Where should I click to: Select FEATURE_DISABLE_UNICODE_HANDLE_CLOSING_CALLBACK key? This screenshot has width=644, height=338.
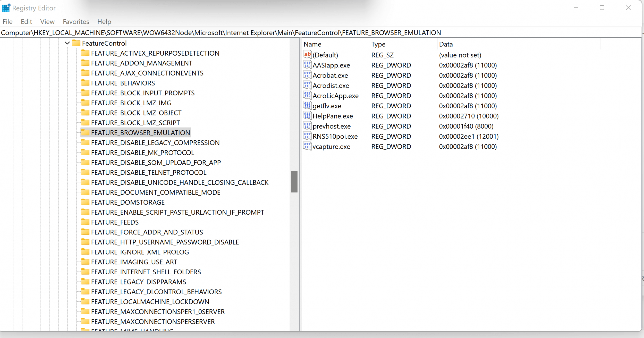(x=180, y=182)
